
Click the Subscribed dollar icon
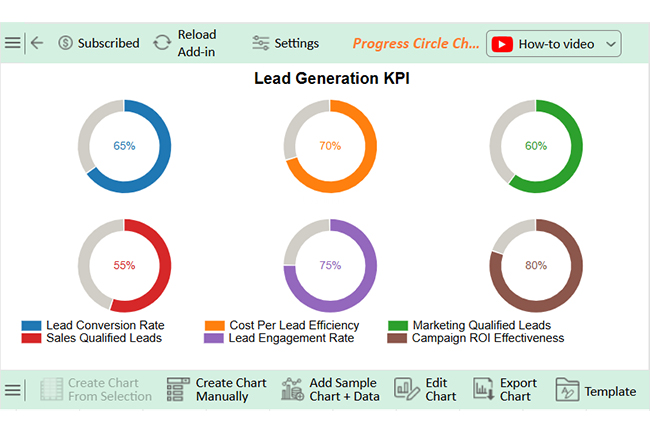(66, 43)
